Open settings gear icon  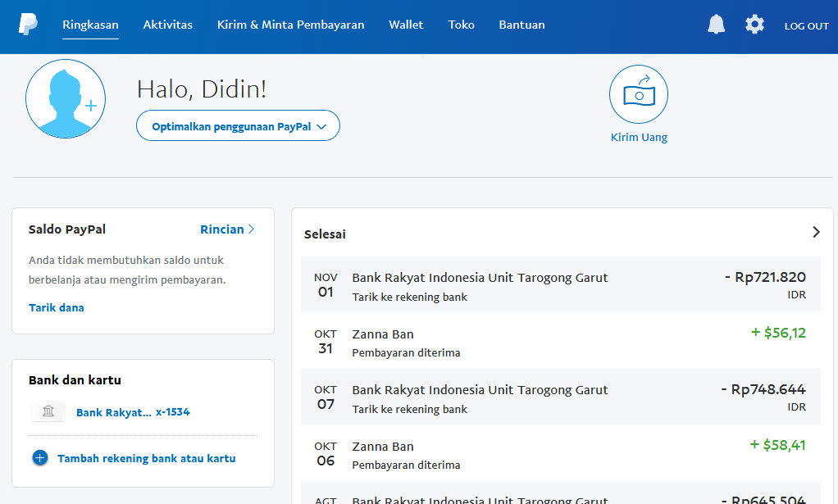coord(754,25)
